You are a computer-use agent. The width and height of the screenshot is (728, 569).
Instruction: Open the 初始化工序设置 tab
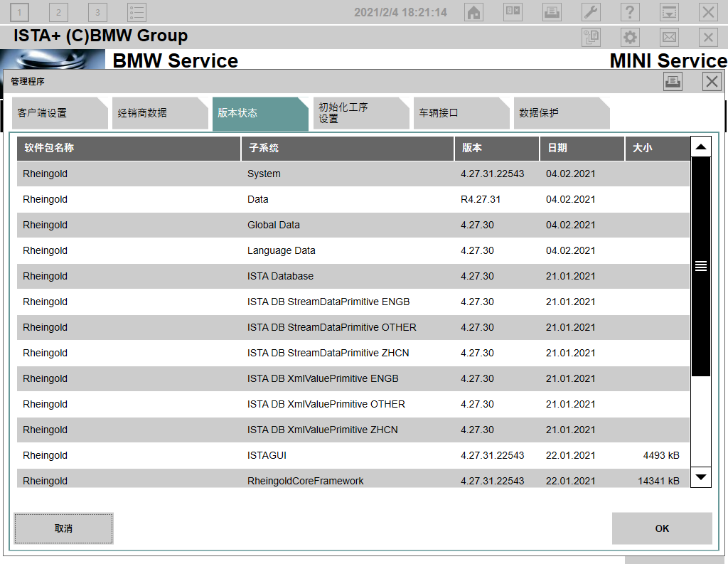360,113
